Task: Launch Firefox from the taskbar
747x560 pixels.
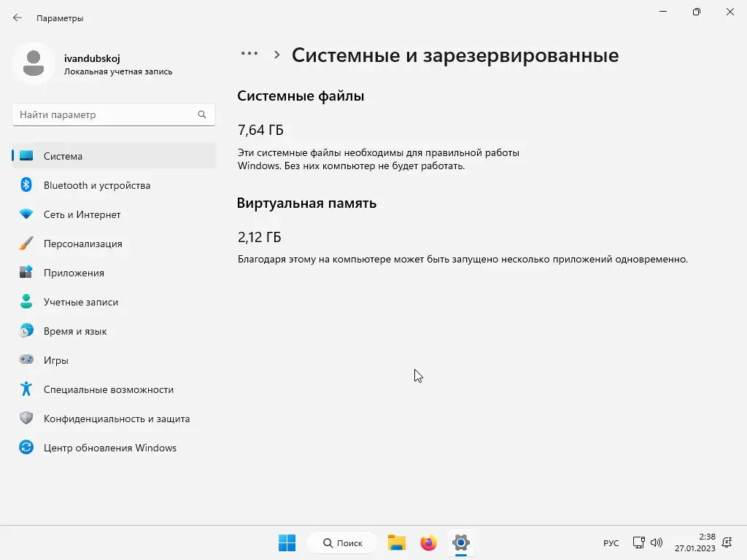Action: 428,542
